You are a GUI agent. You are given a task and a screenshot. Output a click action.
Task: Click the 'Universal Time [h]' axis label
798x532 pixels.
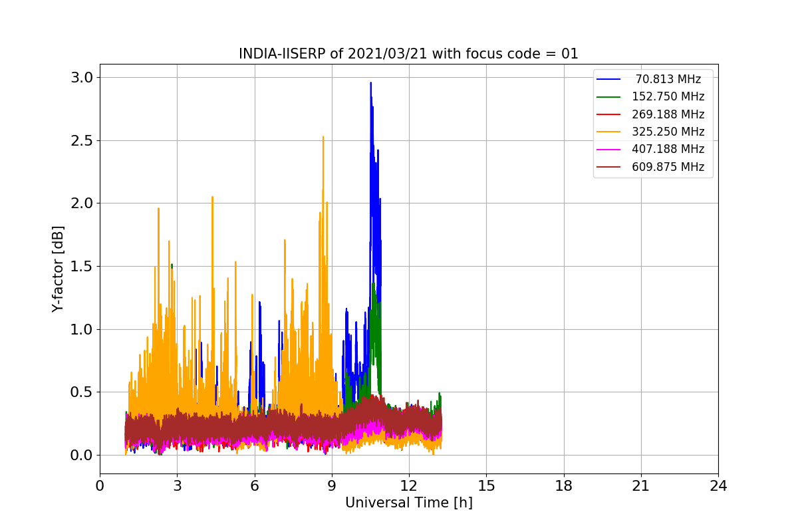pyautogui.click(x=409, y=503)
